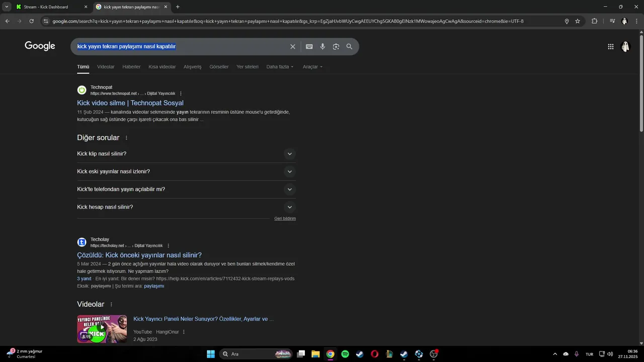Screen dimensions: 644x362
Task: Open 'Kick Yayıncı Paneli Neler Sunuyor?' video link
Action: 203,319
